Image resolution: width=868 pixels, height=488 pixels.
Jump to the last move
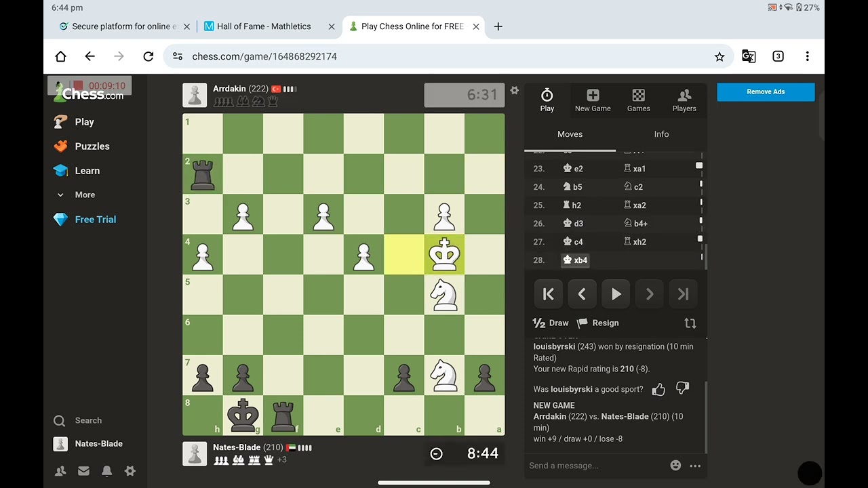683,294
